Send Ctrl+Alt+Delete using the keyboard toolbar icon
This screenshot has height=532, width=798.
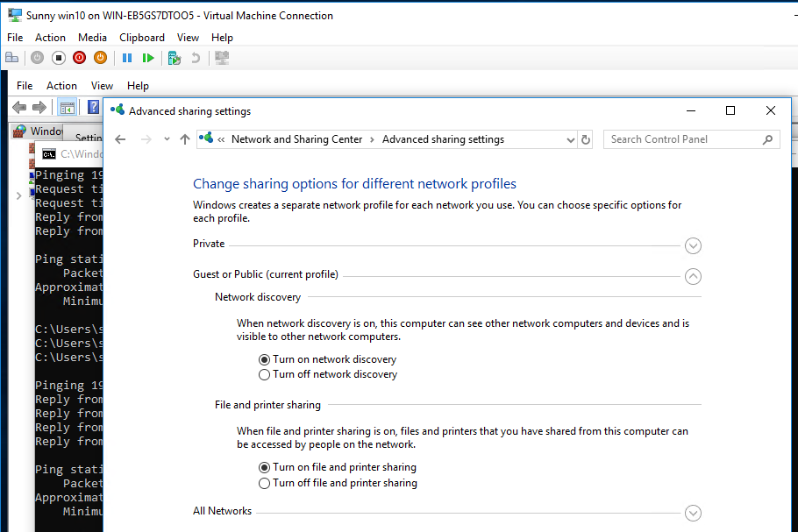[11, 58]
